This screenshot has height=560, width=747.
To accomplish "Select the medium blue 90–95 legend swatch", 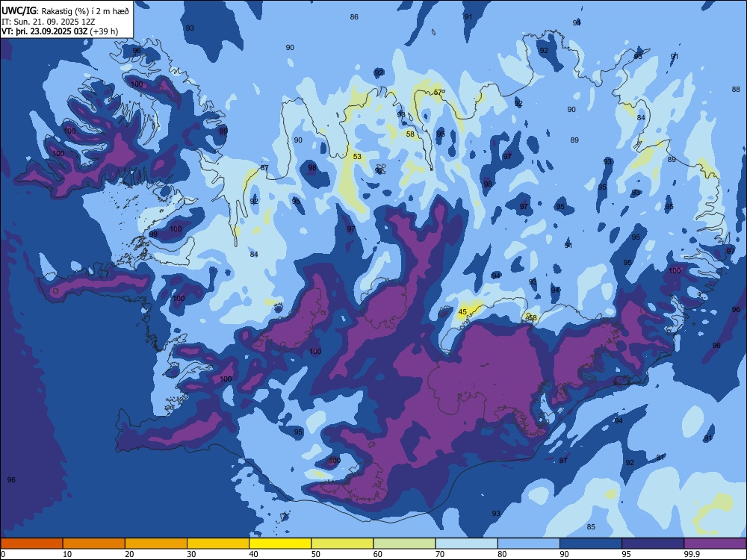I will coord(591,544).
